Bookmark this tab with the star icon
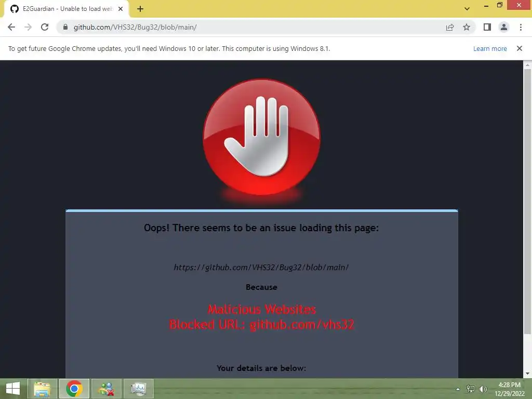The width and height of the screenshot is (532, 399). 467,27
